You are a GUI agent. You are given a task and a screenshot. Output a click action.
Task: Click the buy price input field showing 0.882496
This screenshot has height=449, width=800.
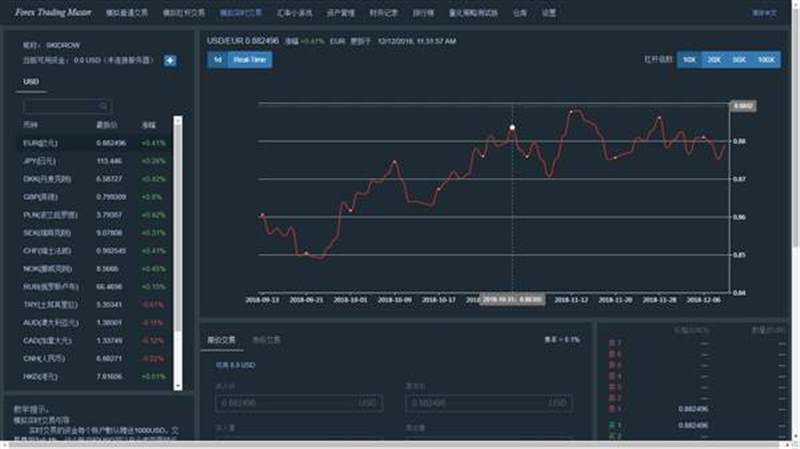coord(299,403)
